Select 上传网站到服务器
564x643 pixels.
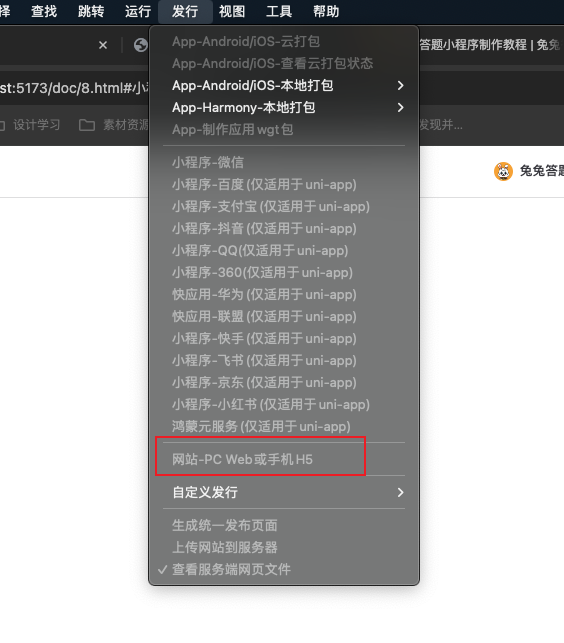click(284, 547)
